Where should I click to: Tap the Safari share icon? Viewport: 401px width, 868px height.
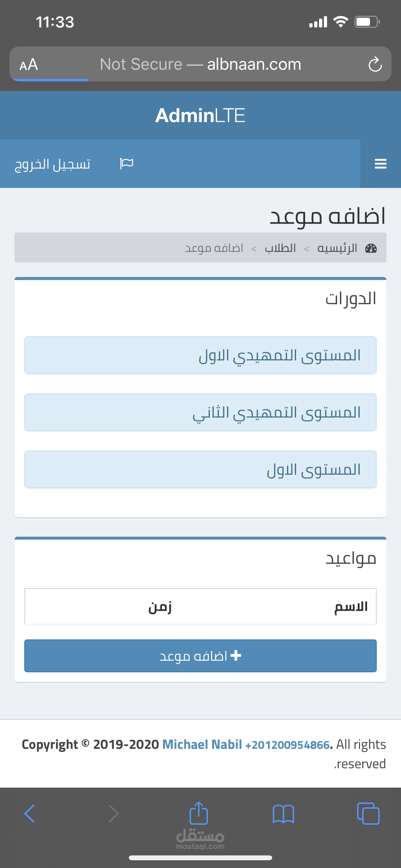click(x=199, y=813)
